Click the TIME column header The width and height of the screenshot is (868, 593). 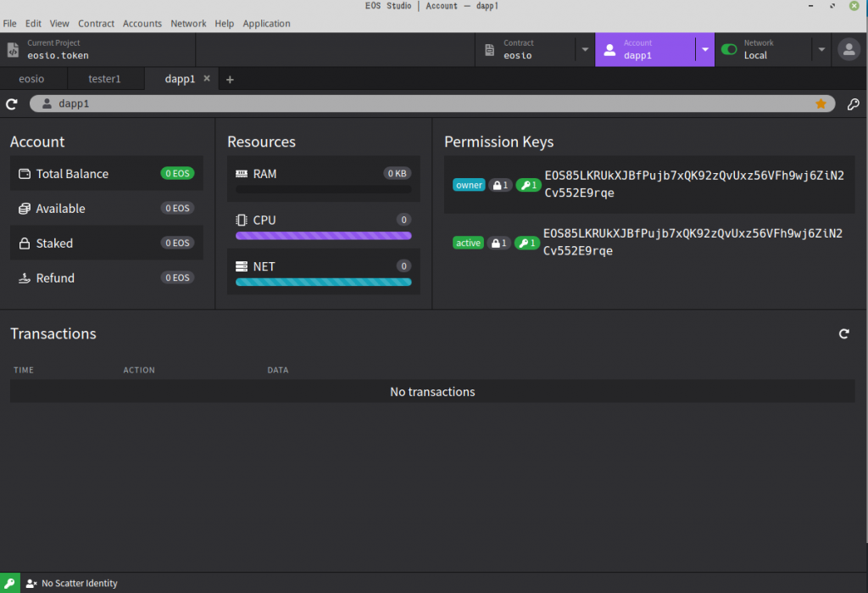[x=24, y=370]
